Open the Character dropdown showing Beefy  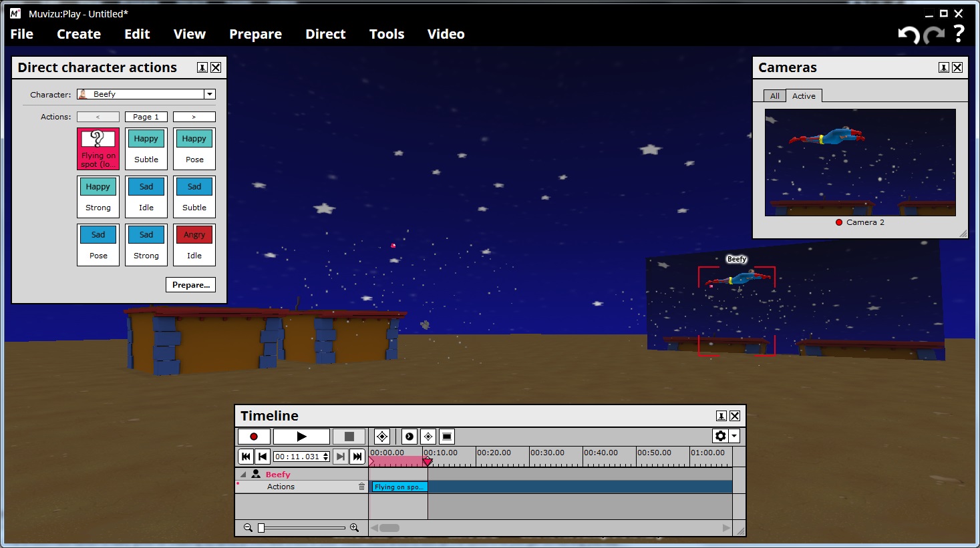[x=210, y=94]
